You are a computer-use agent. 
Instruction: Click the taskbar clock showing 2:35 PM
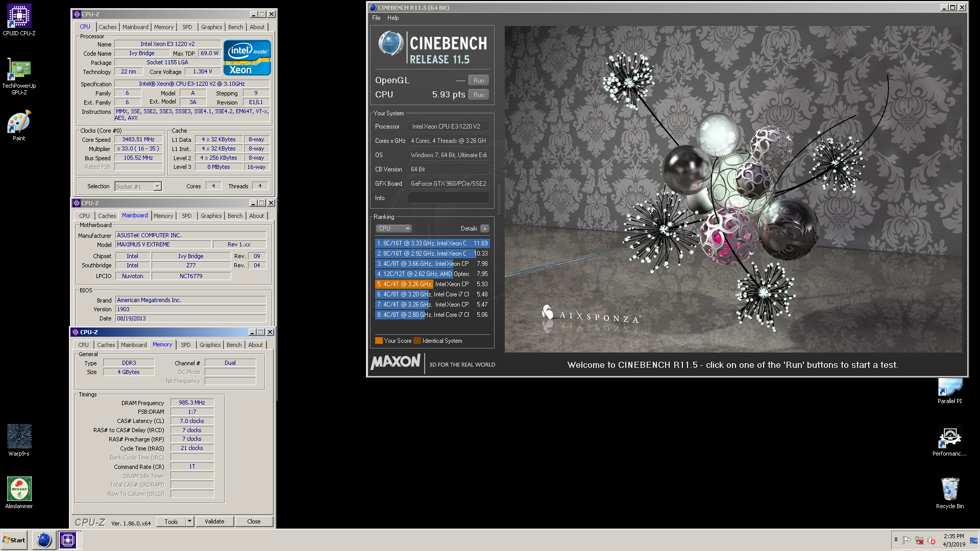[953, 540]
